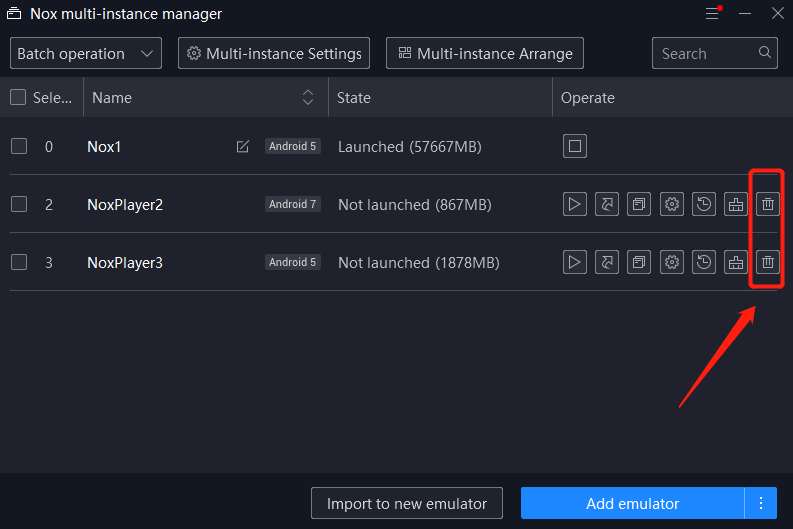Sort instances by Name column arrows
Image resolution: width=793 pixels, height=529 pixels.
point(308,97)
